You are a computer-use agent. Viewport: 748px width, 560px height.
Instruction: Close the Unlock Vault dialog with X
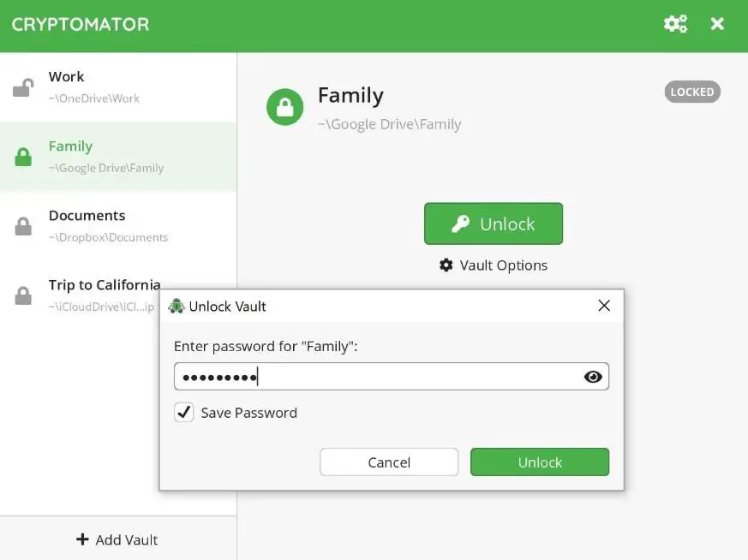604,306
